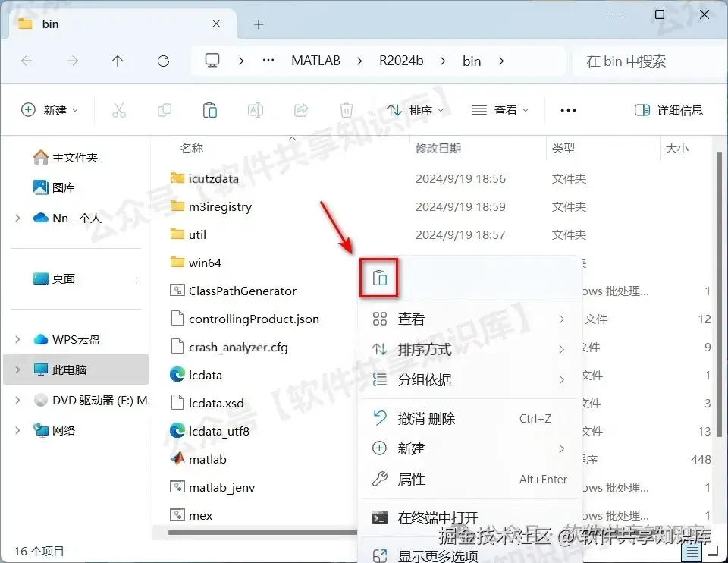Open 分组依据 submenu in context menu

coord(469,380)
